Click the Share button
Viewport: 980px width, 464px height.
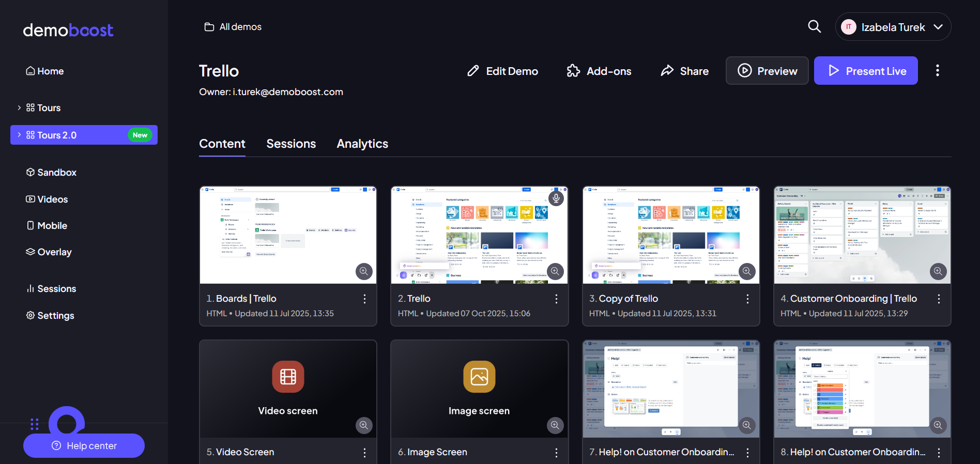685,71
